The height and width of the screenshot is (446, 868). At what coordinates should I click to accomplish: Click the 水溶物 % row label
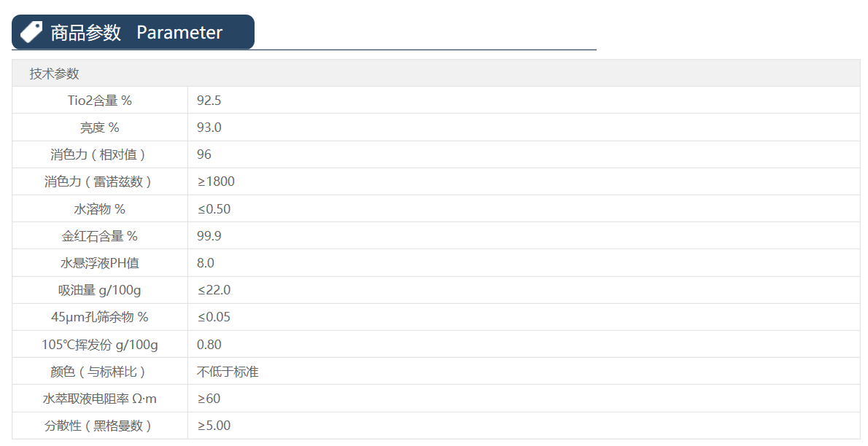pyautogui.click(x=100, y=209)
